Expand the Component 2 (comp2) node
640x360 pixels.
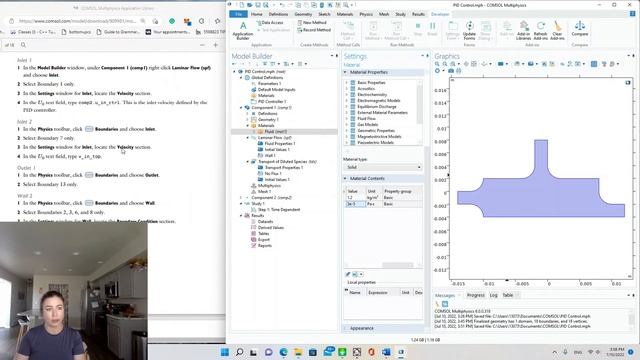(241, 198)
